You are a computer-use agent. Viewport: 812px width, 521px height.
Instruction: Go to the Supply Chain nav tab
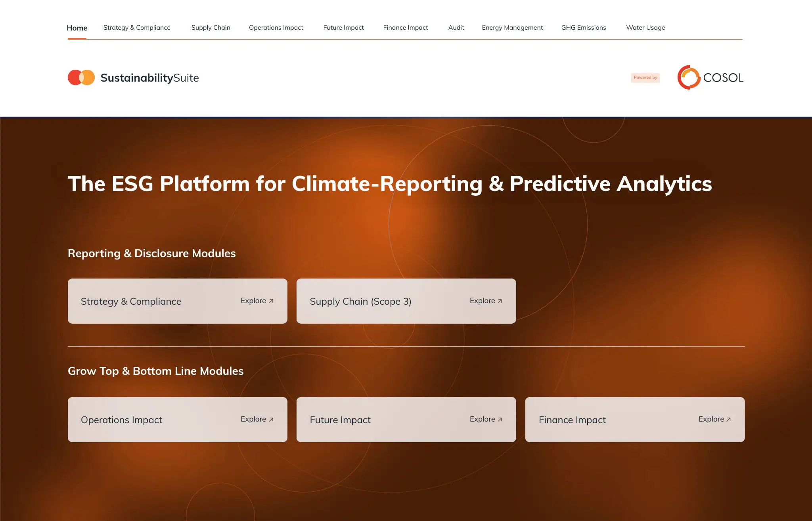(x=211, y=28)
